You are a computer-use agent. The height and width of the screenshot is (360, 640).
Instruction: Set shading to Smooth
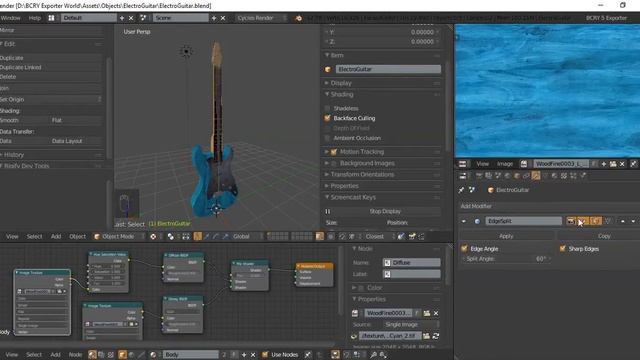pyautogui.click(x=24, y=120)
